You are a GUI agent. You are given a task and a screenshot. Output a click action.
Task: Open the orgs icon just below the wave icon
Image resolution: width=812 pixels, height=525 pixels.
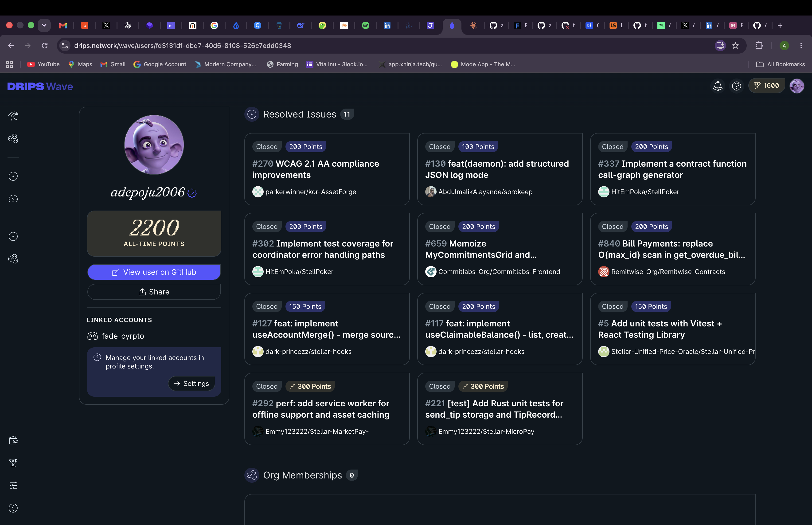point(13,138)
